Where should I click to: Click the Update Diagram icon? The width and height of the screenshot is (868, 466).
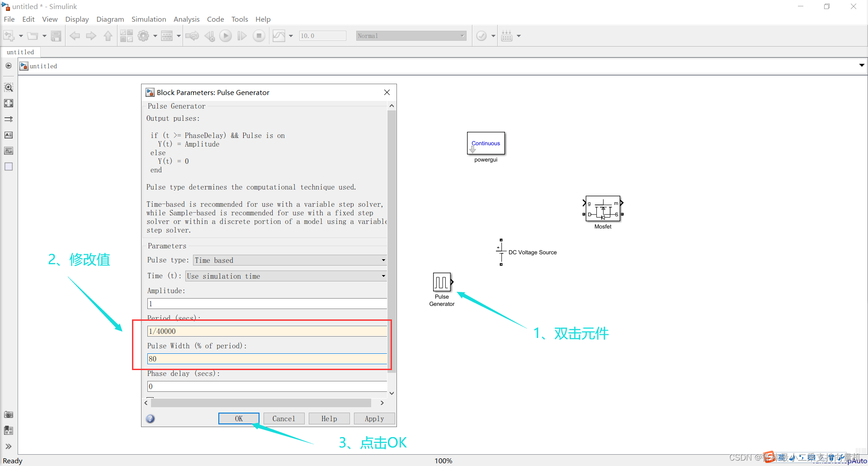pos(192,36)
